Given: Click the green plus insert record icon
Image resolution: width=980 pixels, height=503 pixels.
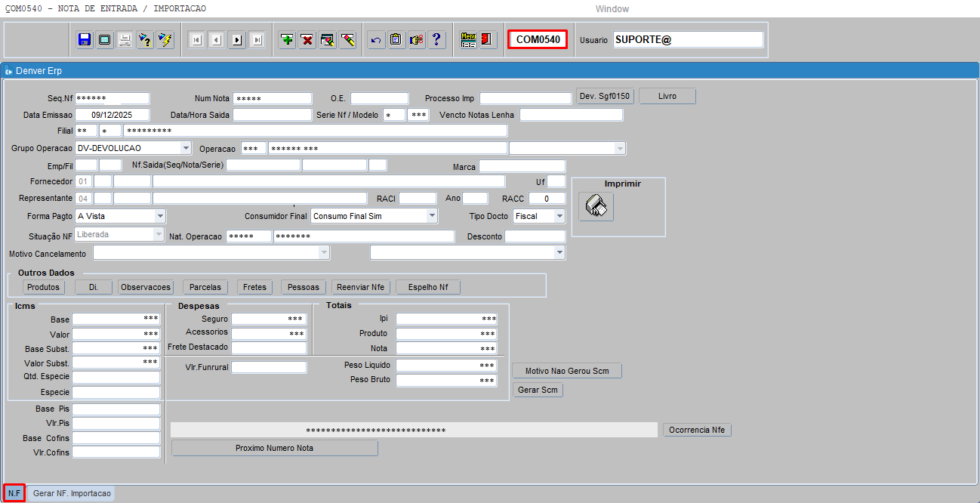Looking at the screenshot, I should [287, 40].
